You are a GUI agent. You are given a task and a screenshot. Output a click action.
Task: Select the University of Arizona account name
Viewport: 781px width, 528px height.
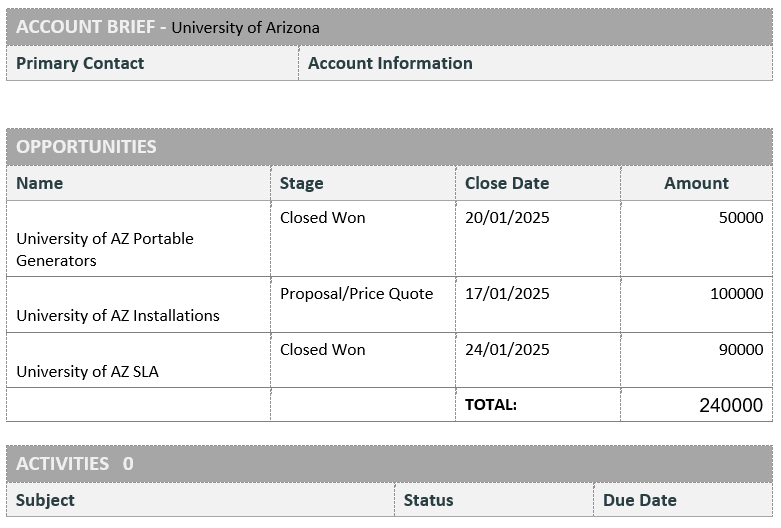(245, 27)
